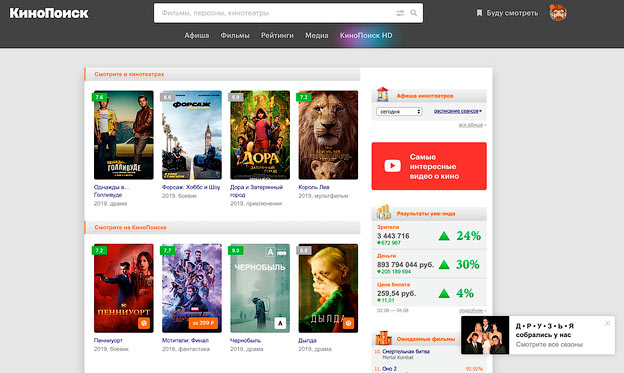This screenshot has width=624, height=373.
Task: Click the orange play badge on Пенниуорт poster
Action: [x=144, y=323]
